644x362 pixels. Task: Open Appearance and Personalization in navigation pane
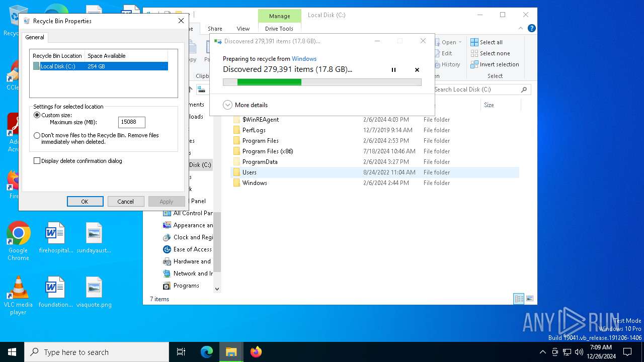tap(188, 225)
